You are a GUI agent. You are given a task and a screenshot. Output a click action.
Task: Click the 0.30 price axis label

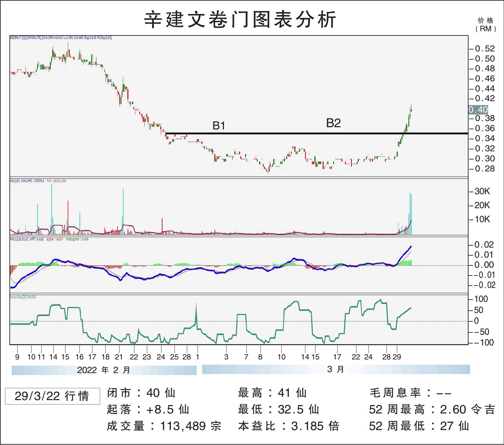pos(485,159)
